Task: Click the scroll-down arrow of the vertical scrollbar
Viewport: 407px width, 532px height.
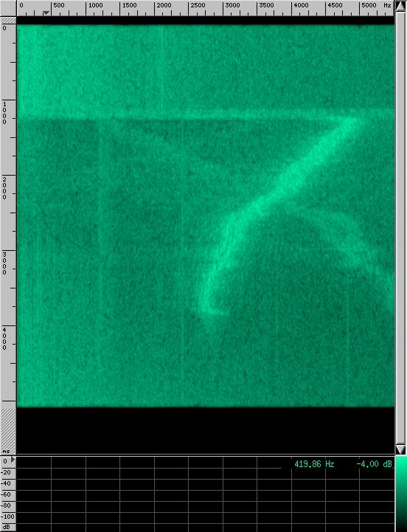Action: click(x=400, y=449)
